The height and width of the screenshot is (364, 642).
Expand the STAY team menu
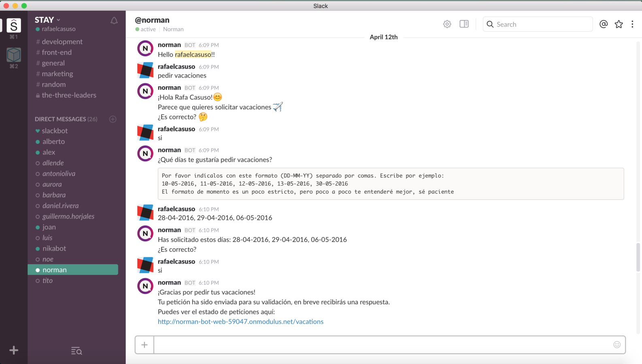pos(47,20)
